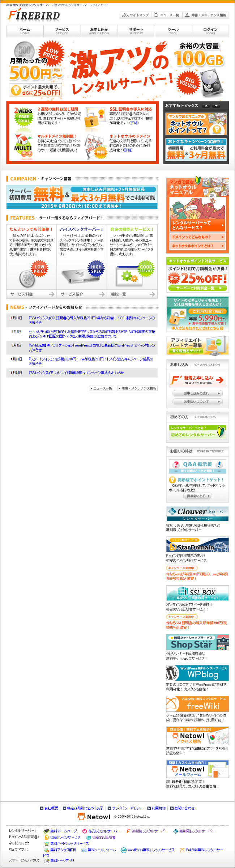Screen dimensions: 235x868
Task: Open お申し込み APPLICATION menu
Action: point(99,31)
